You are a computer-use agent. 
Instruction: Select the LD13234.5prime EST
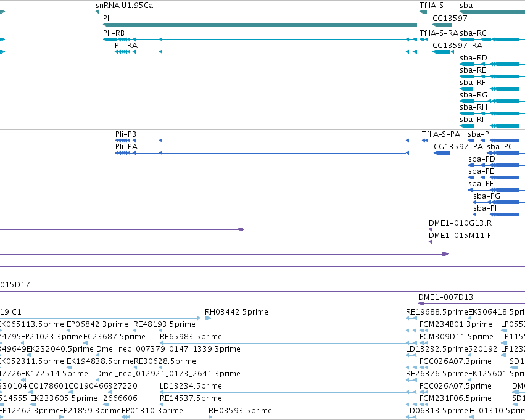click(x=288, y=393)
